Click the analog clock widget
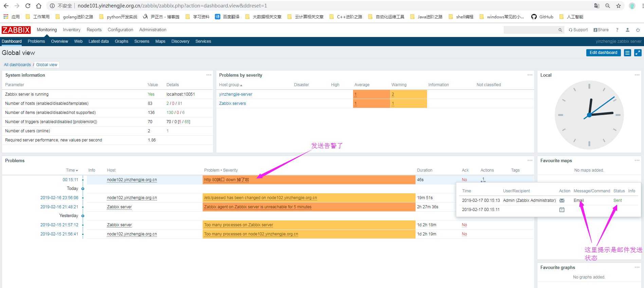644x288 pixels. [589, 115]
